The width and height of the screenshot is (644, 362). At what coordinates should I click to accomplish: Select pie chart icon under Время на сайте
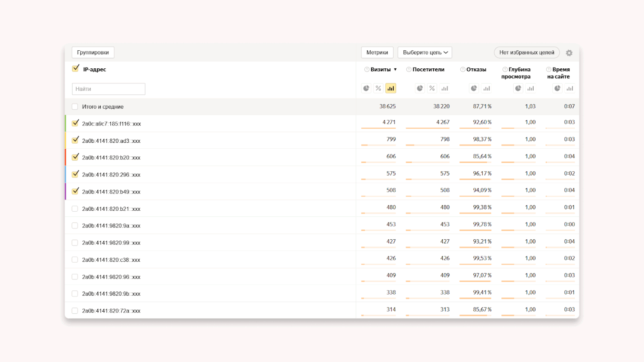[557, 88]
